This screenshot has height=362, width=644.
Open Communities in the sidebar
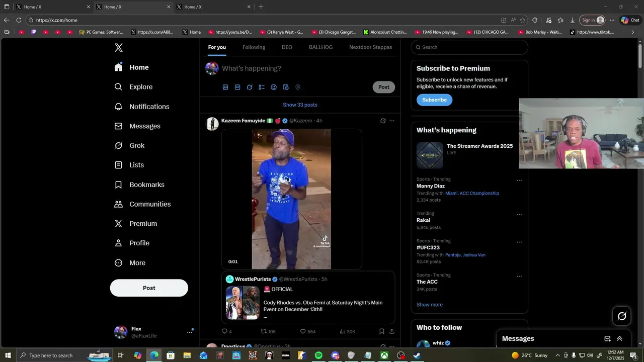point(142,204)
